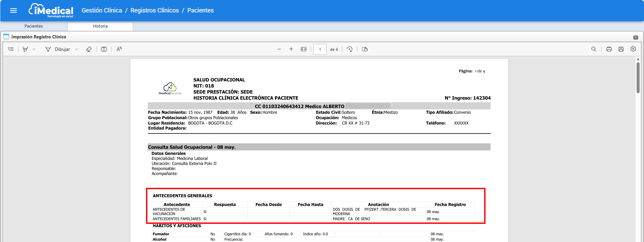Select the highlighter tool
Screen dimensions: 644x242
click(25, 49)
